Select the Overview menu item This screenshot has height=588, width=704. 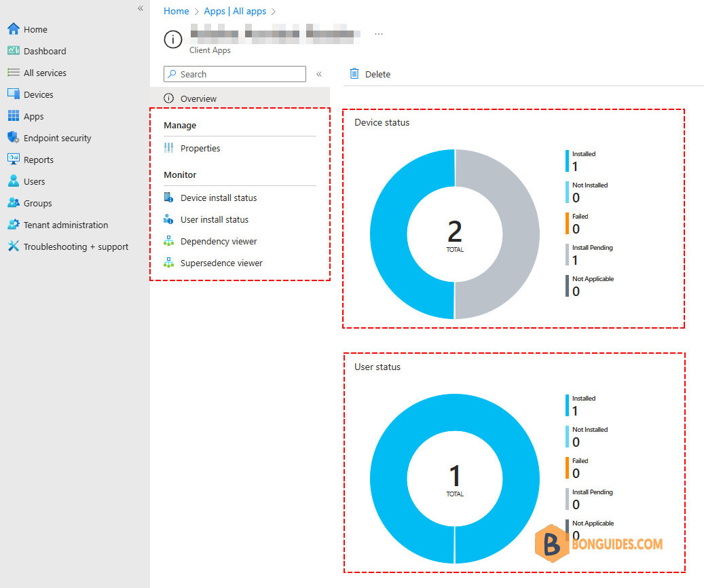240,98
